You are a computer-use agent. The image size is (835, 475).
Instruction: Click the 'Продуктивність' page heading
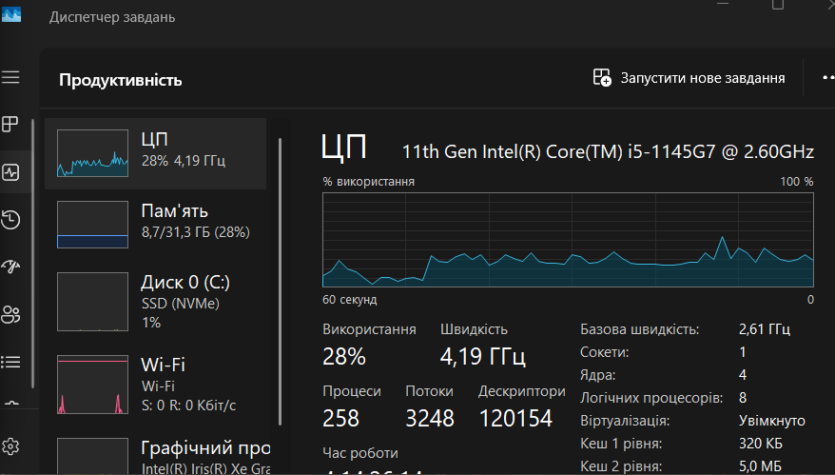point(120,80)
